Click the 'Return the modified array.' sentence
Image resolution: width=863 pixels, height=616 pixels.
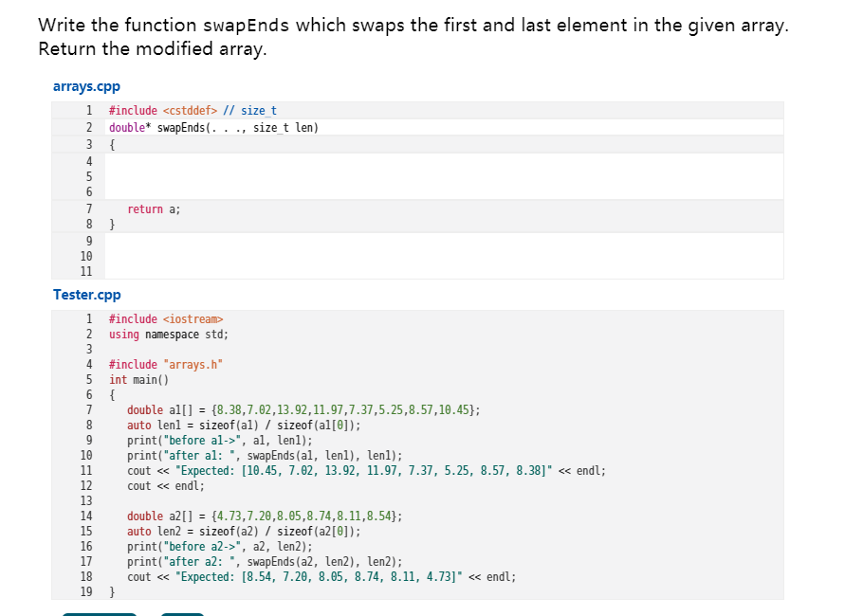pyautogui.click(x=153, y=49)
